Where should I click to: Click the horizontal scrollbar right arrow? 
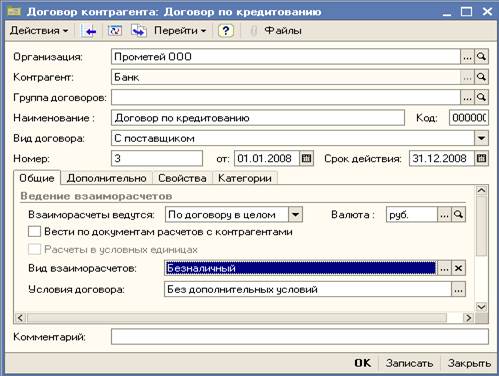tap(468, 318)
